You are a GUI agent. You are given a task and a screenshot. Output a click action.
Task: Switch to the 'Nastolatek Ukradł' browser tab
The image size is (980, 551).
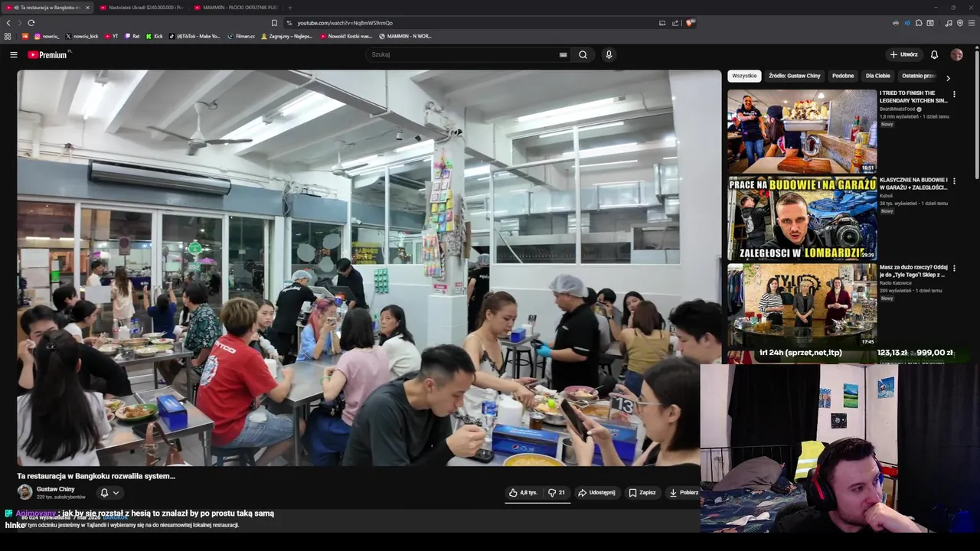142,8
